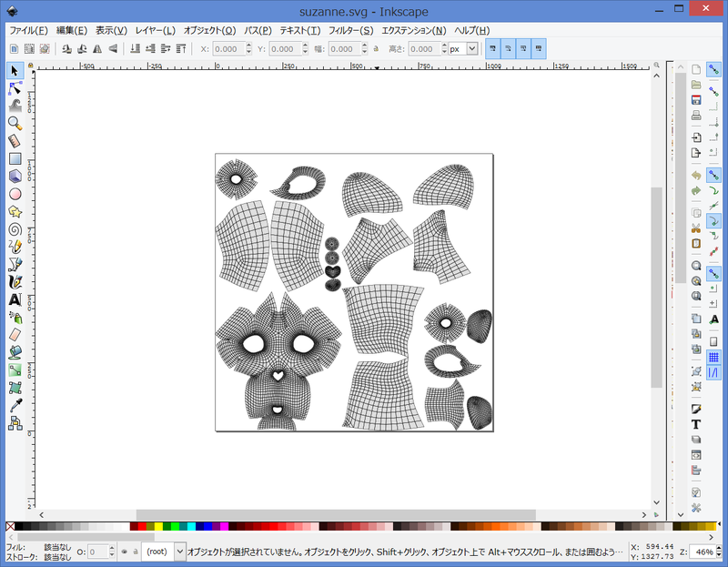Screen dimensions: 728x567
Task: Toggle the width-height lock icon
Action: [x=376, y=49]
